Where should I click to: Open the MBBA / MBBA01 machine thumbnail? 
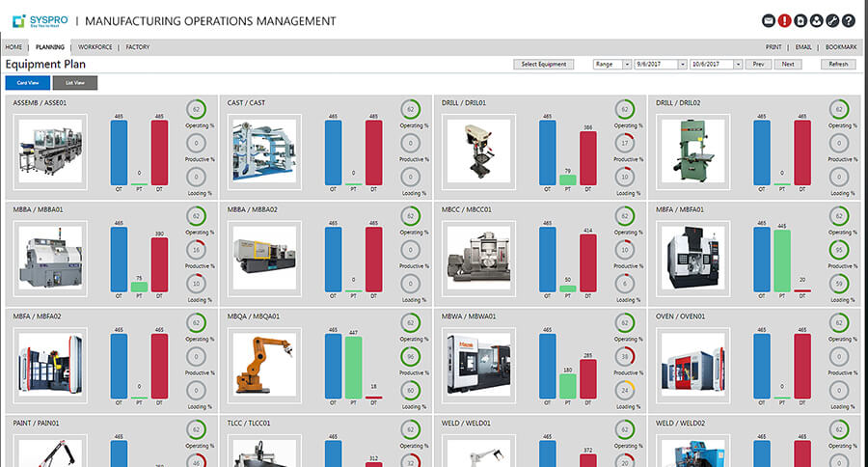click(x=50, y=259)
